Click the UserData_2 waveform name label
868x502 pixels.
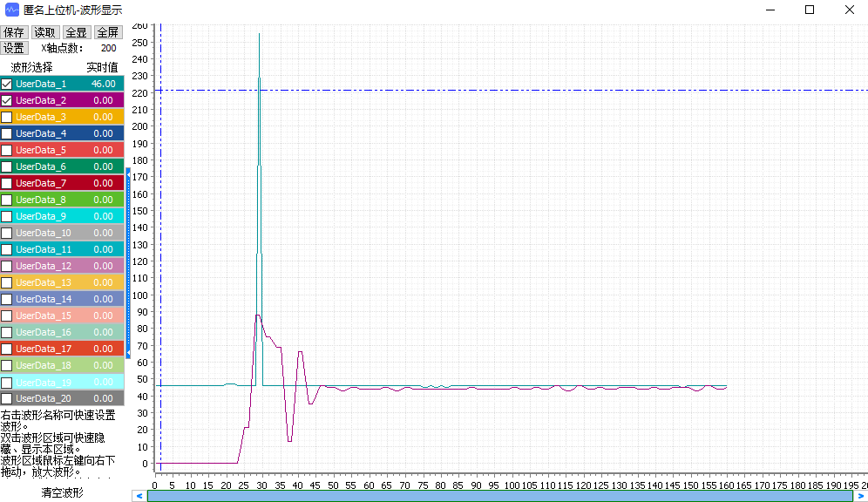[41, 101]
